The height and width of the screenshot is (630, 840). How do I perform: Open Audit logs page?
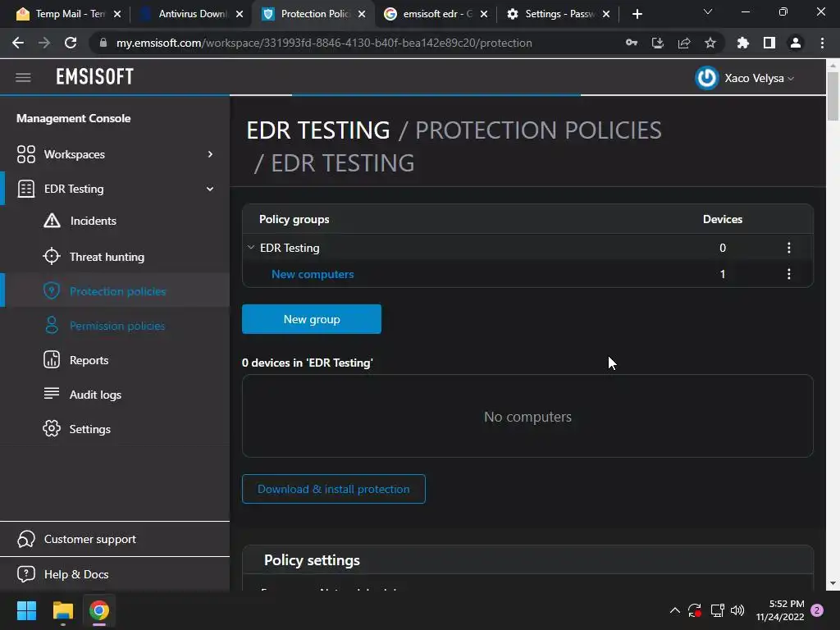click(95, 395)
